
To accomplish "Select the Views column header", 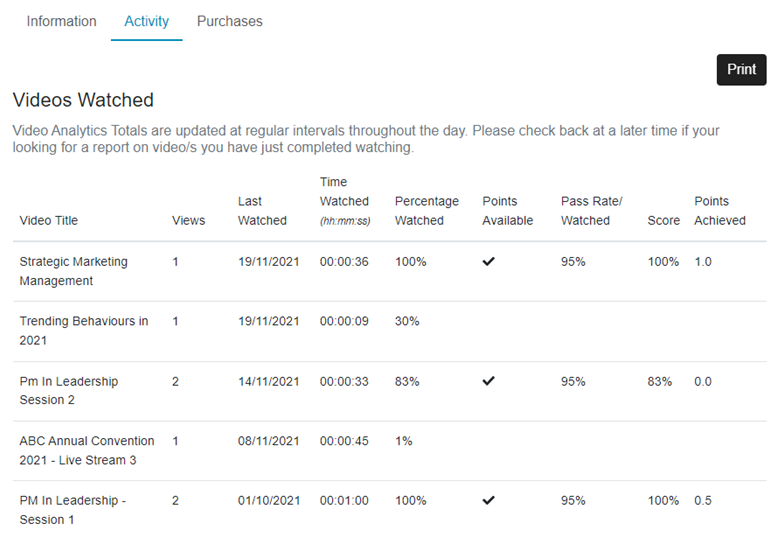I will pos(189,220).
